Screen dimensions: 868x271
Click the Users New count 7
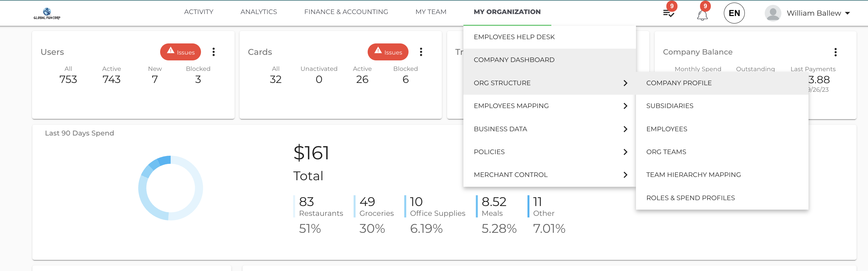155,80
